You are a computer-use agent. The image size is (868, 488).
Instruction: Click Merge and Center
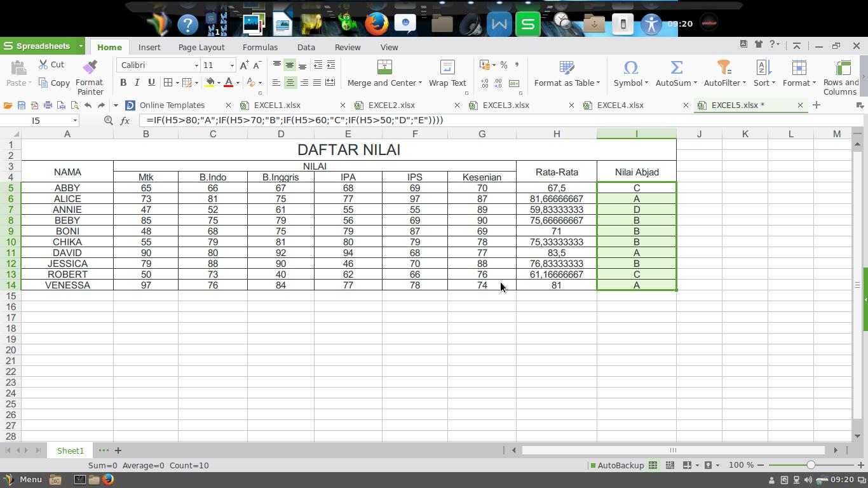pos(381,72)
